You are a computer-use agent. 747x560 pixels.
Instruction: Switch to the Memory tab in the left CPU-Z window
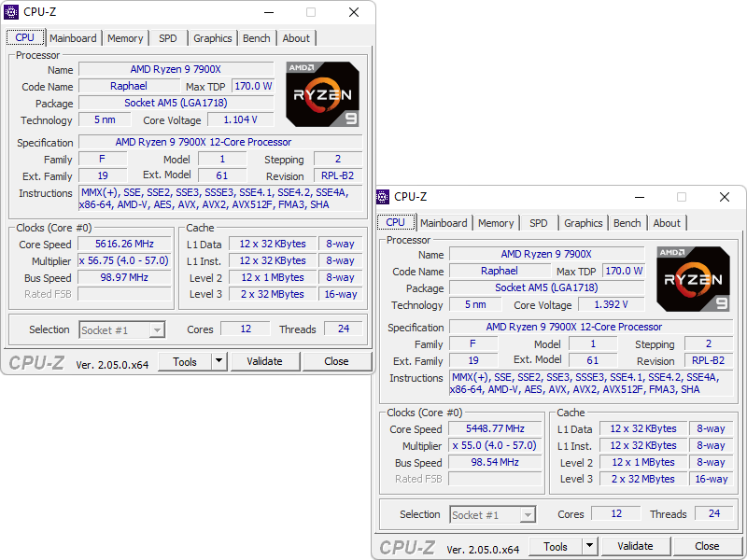point(125,38)
